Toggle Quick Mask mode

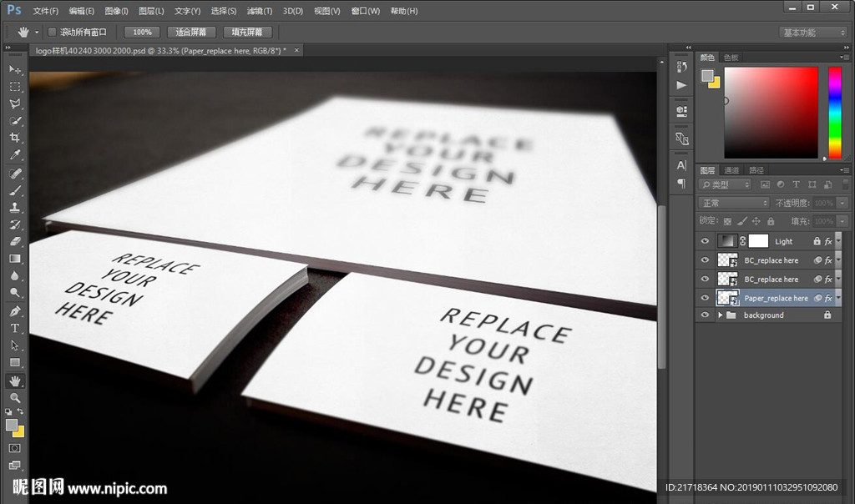15,448
